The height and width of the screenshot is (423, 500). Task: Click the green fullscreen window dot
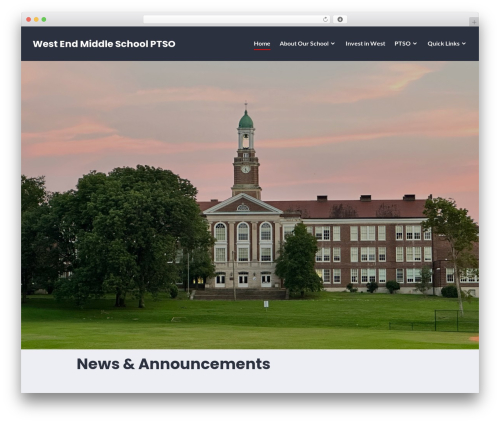[44, 19]
